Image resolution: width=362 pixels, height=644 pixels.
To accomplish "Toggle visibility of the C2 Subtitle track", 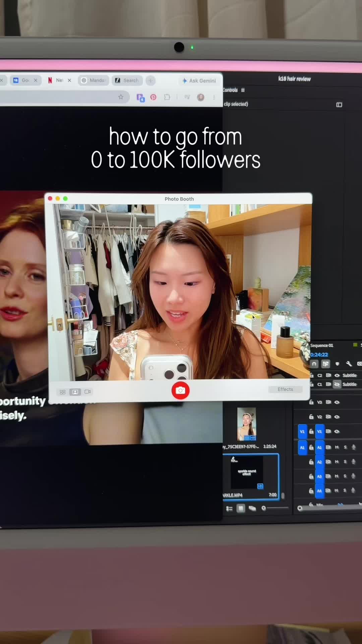I will click(337, 375).
